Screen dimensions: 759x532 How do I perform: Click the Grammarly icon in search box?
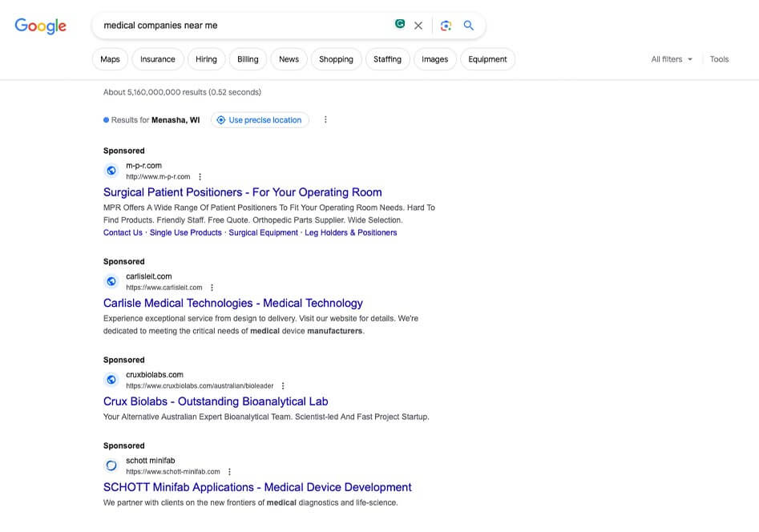[400, 25]
